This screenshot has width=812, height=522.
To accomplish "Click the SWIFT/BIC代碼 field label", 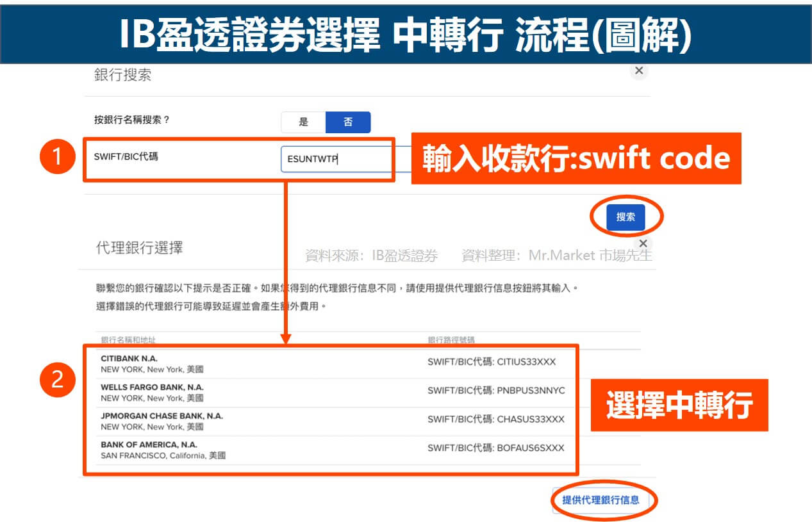I will click(x=126, y=156).
